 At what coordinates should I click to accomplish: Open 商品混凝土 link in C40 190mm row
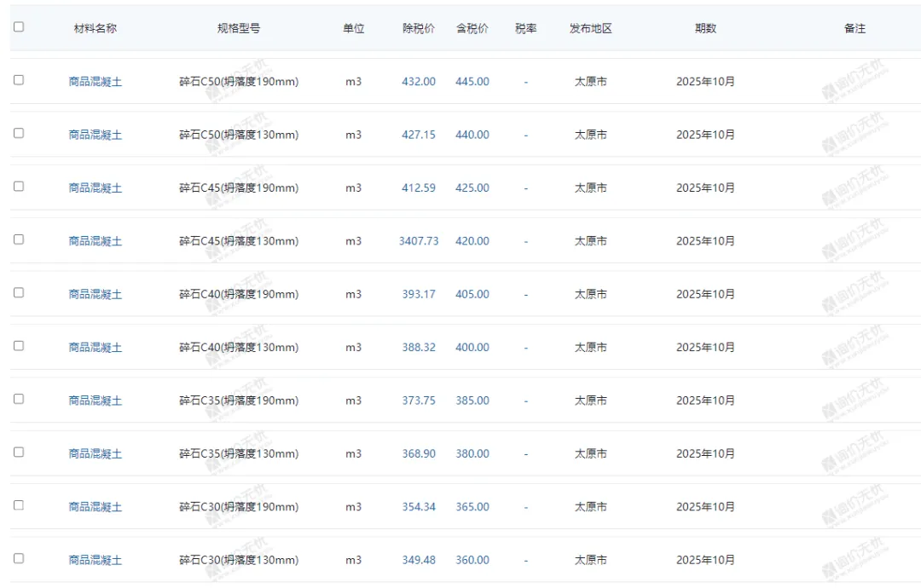(96, 294)
